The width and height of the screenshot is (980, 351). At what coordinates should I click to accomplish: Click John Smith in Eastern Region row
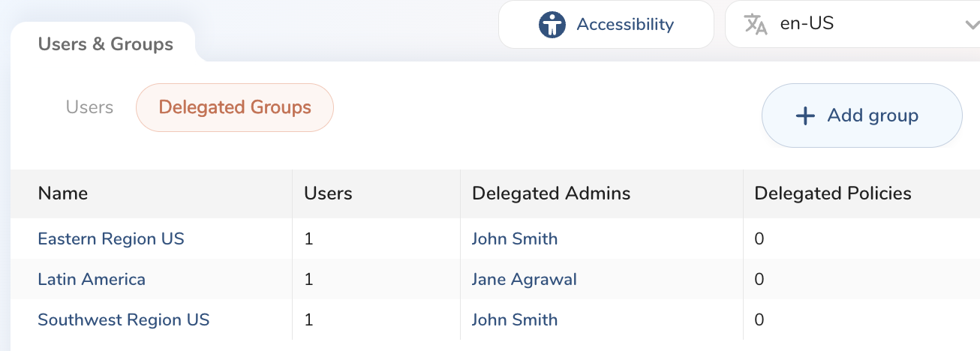coord(515,239)
